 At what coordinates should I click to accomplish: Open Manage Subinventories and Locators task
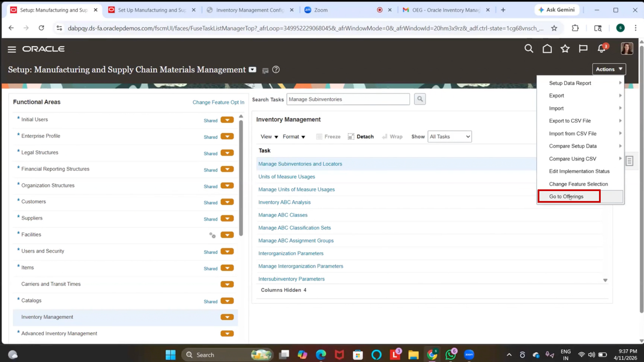tap(300, 164)
